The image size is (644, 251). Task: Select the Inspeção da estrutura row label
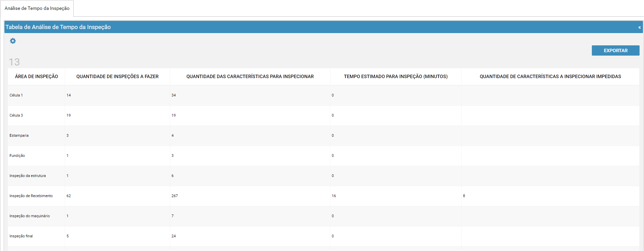tap(28, 176)
